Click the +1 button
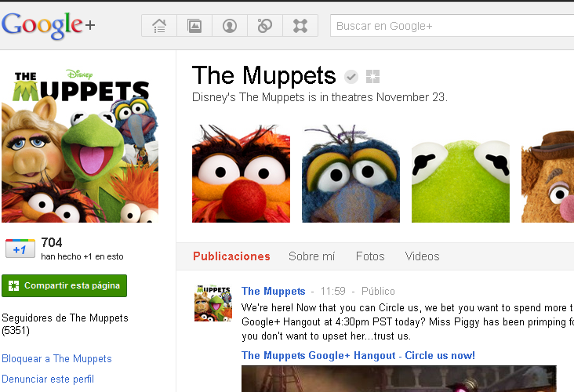The height and width of the screenshot is (392, 574). coord(20,249)
